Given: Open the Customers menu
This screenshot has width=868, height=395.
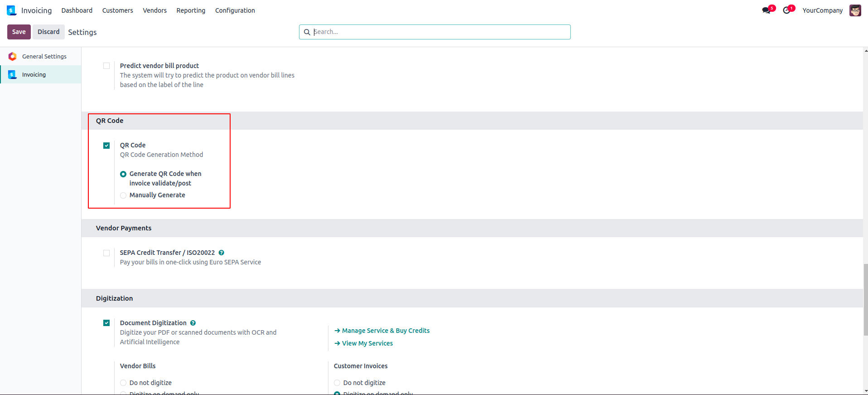Looking at the screenshot, I should [117, 10].
